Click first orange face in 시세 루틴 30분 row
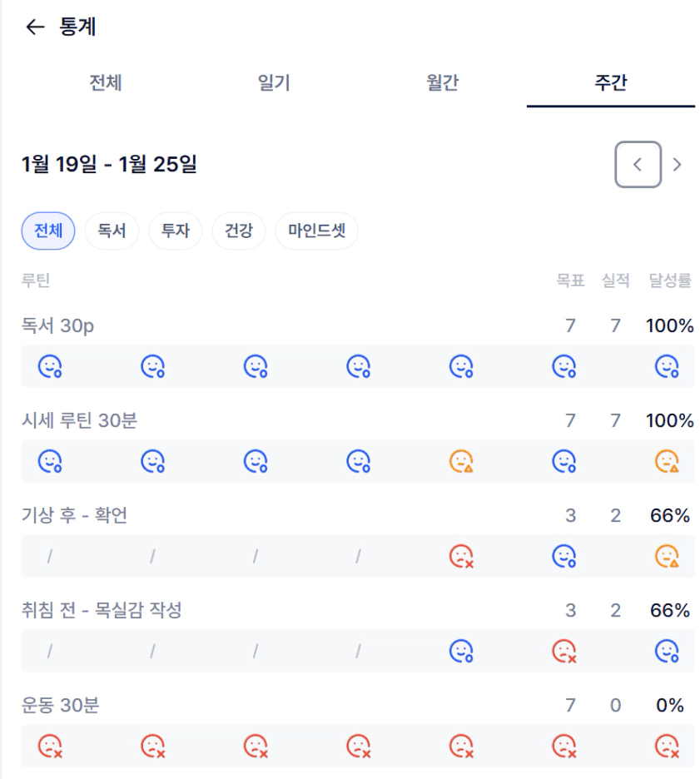The width and height of the screenshot is (700, 779). (x=461, y=461)
